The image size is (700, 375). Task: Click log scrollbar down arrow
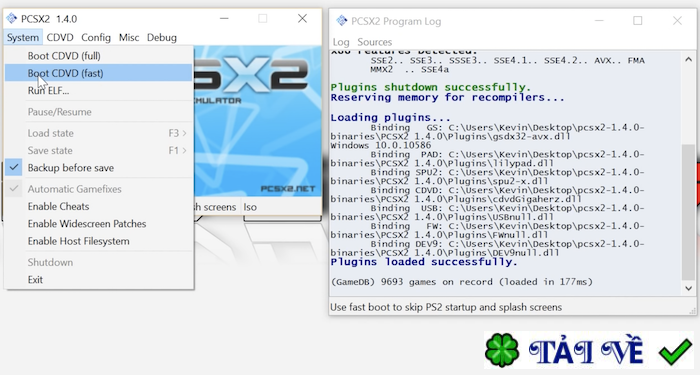click(689, 288)
